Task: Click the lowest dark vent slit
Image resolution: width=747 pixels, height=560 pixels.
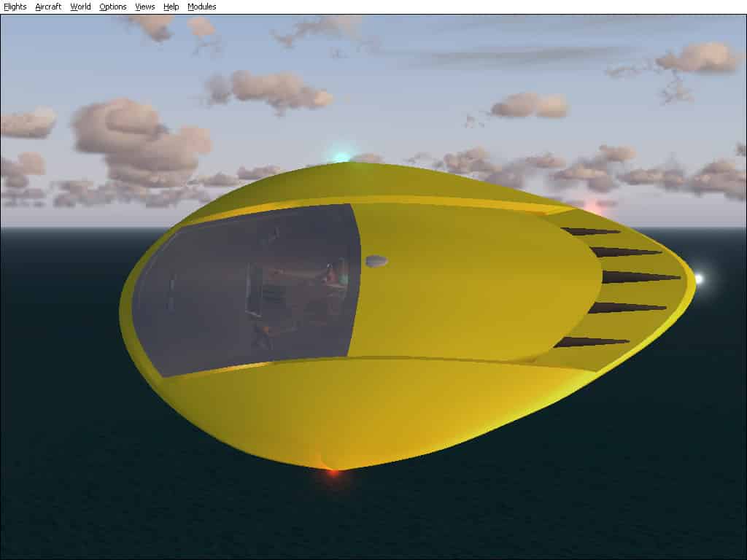Action: 591,341
